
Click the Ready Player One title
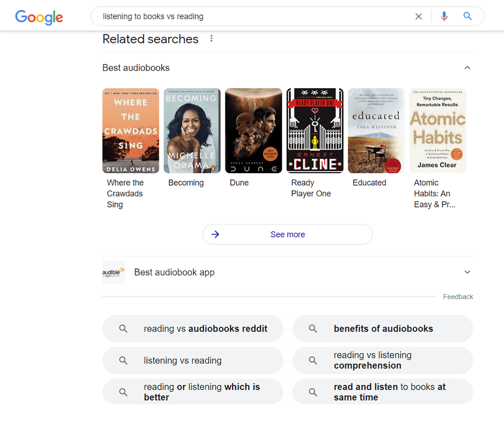pos(311,188)
